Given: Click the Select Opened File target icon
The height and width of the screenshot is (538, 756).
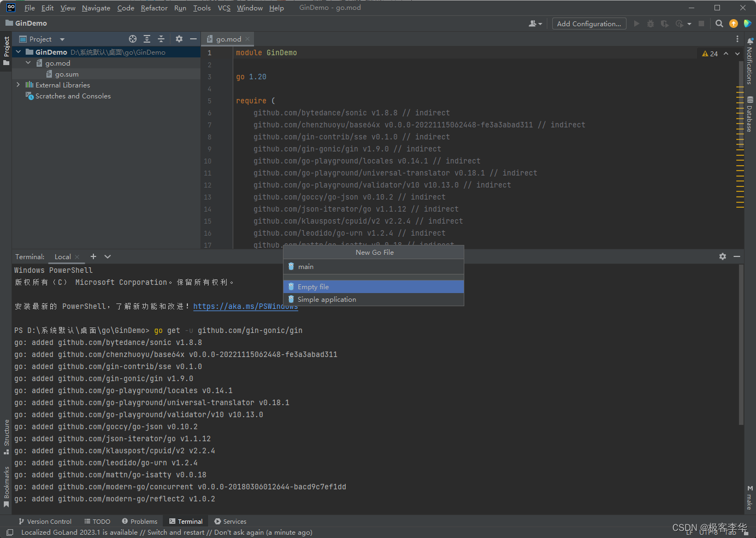Looking at the screenshot, I should pos(132,39).
